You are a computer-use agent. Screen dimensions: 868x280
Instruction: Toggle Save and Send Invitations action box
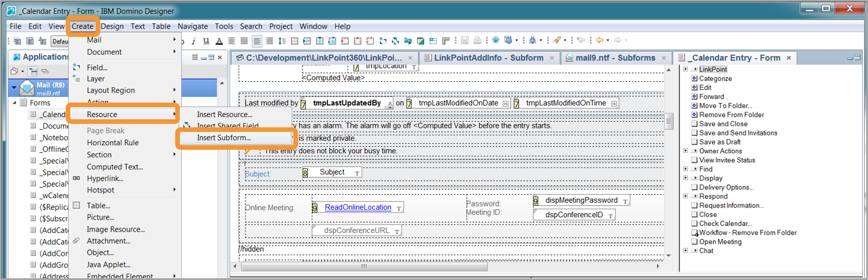(x=694, y=133)
